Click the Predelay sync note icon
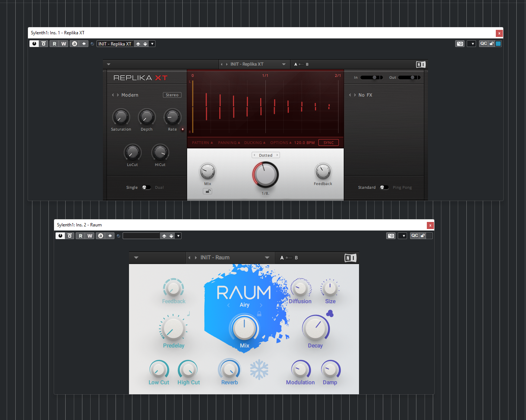The image size is (526, 420). click(x=189, y=314)
